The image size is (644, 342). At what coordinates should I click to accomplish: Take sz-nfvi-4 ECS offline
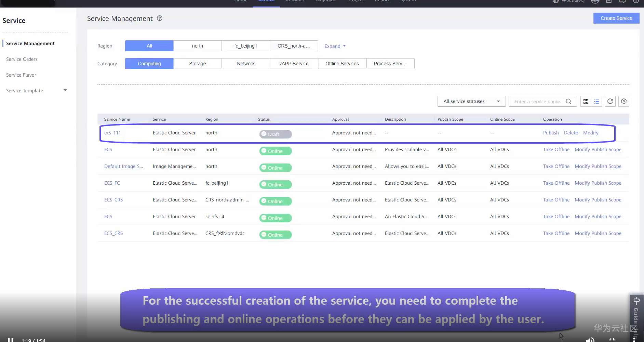(556, 216)
